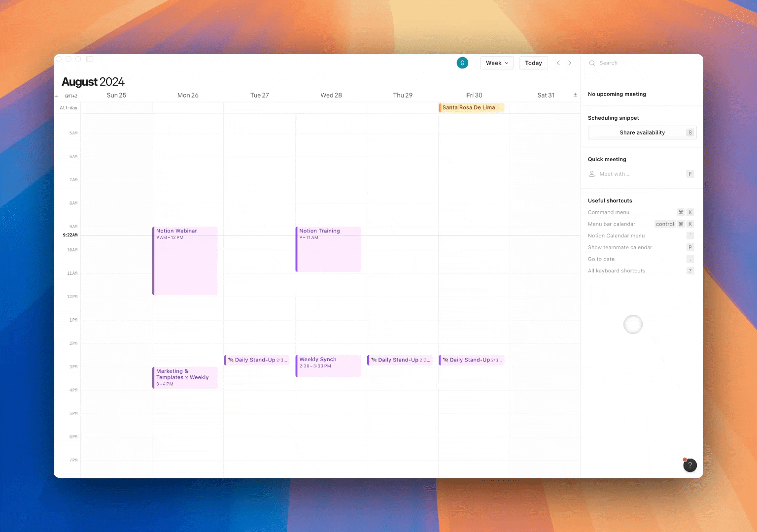Open the Week view dropdown
This screenshot has width=757, height=532.
(x=497, y=63)
